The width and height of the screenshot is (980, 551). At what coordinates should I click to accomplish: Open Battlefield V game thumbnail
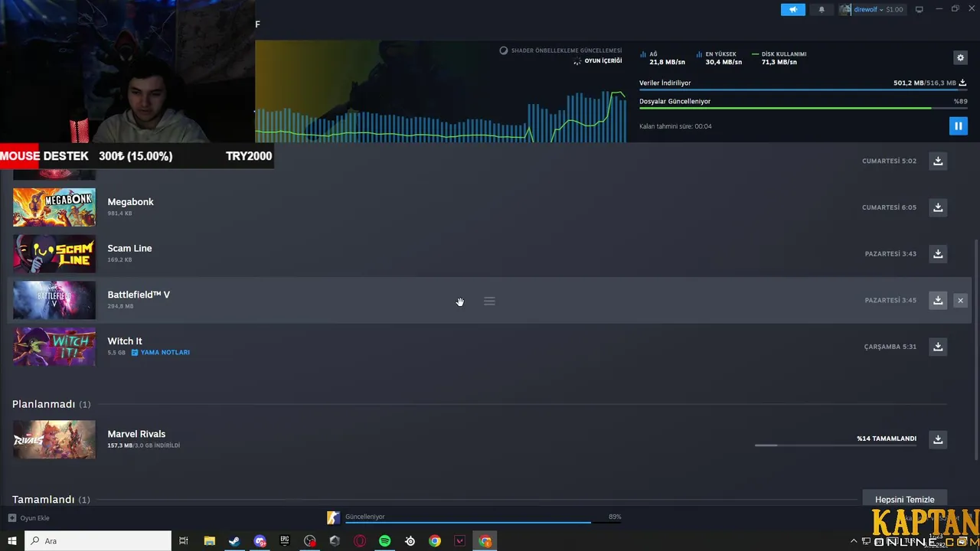pyautogui.click(x=54, y=300)
